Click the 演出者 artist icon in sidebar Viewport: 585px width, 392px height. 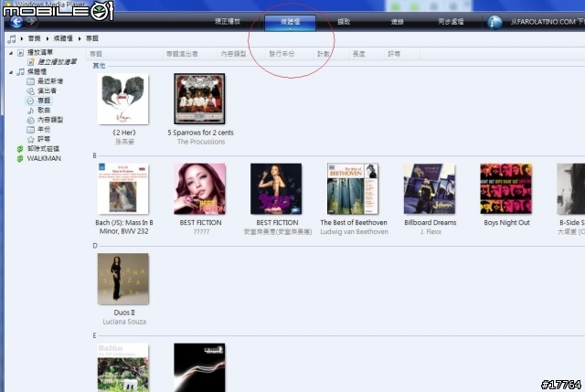[30, 91]
